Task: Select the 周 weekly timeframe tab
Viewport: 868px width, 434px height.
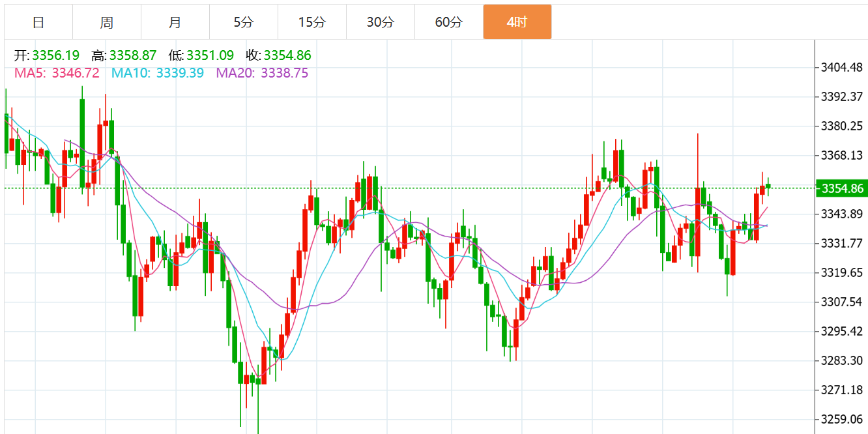Action: point(107,22)
